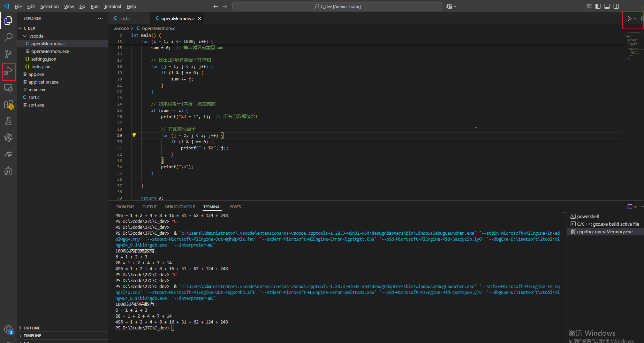Open the Accounts icon in activity bar
This screenshot has height=343, width=644.
click(8, 329)
